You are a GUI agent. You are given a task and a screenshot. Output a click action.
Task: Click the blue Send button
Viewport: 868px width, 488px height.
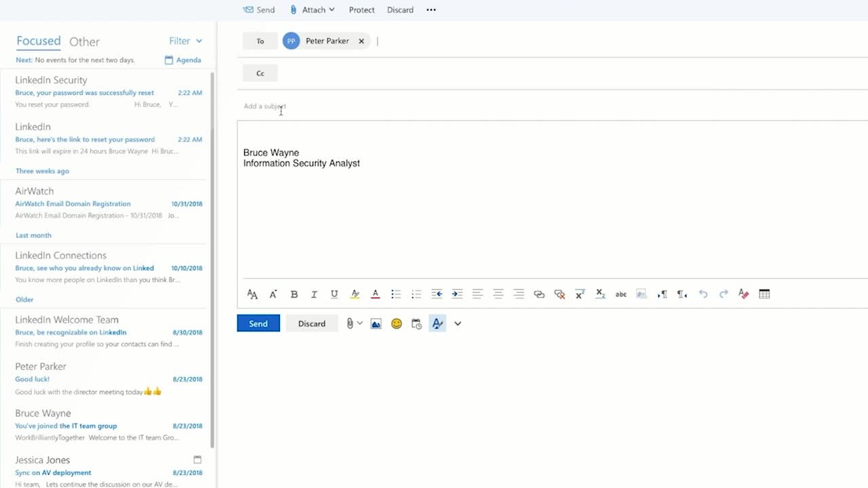tap(258, 324)
